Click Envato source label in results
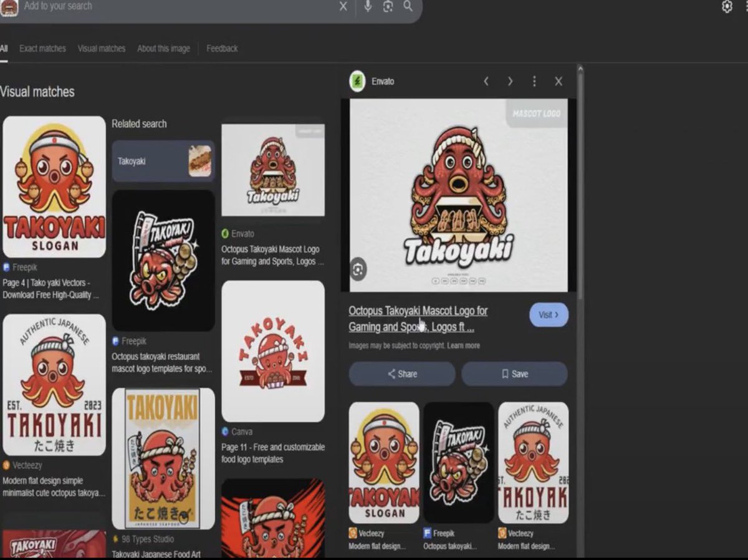This screenshot has height=560, width=748. [x=238, y=234]
